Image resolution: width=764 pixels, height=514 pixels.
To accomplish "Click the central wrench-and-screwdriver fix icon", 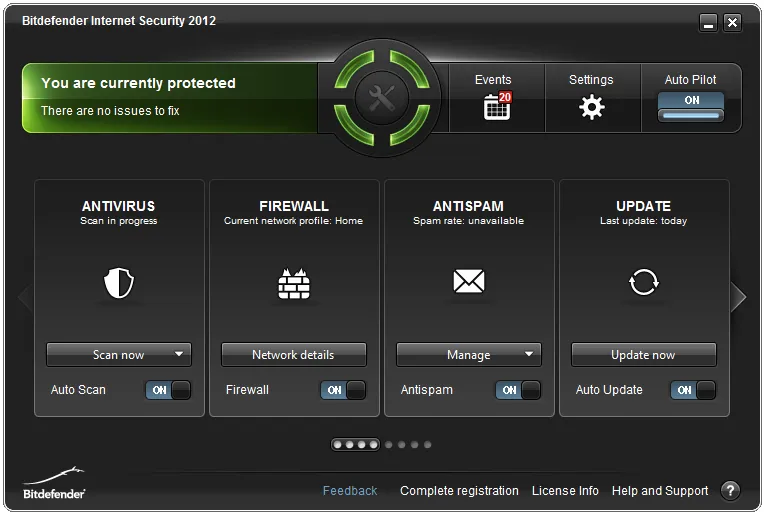I will (x=382, y=98).
